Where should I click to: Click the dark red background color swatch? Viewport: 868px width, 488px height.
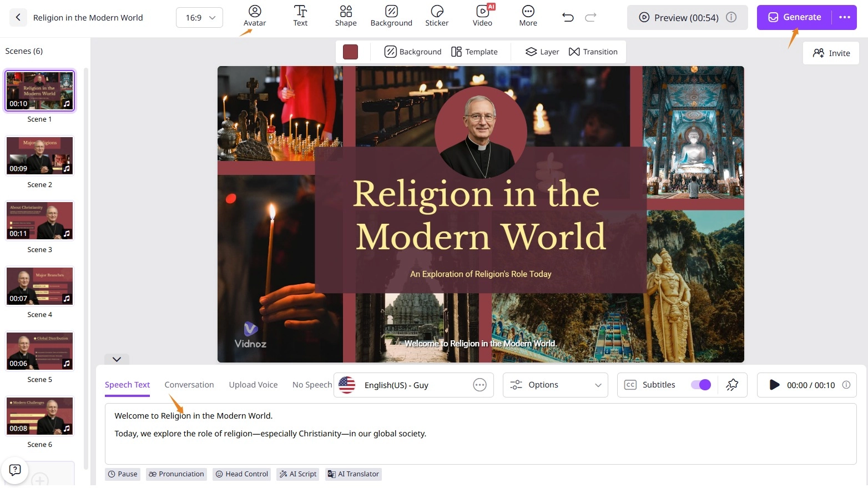pos(351,51)
